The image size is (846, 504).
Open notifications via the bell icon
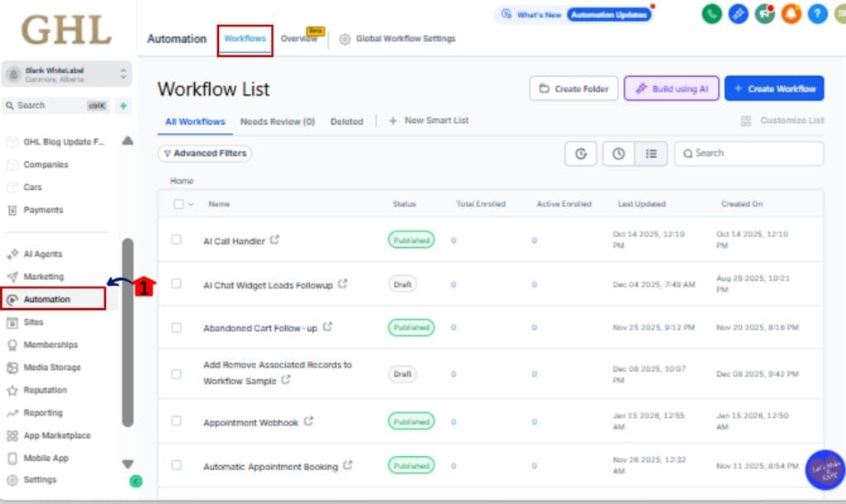coord(791,13)
